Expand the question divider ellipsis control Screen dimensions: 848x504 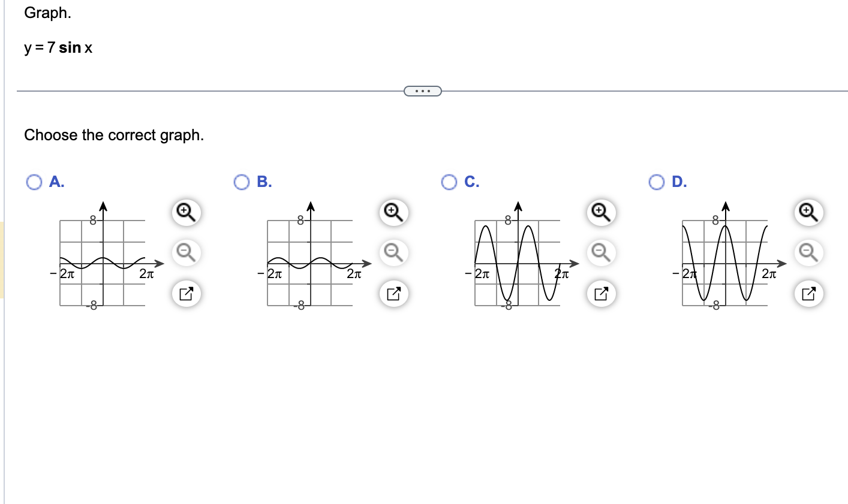click(x=423, y=90)
